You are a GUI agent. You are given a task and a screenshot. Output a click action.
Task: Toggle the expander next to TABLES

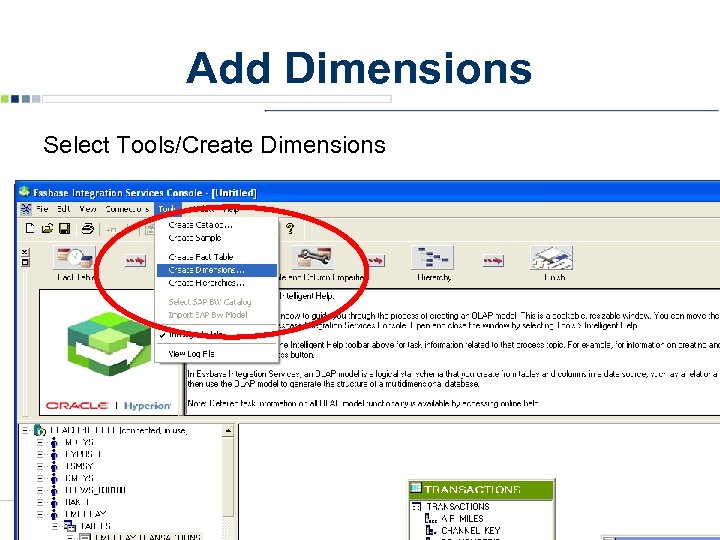[x=55, y=526]
